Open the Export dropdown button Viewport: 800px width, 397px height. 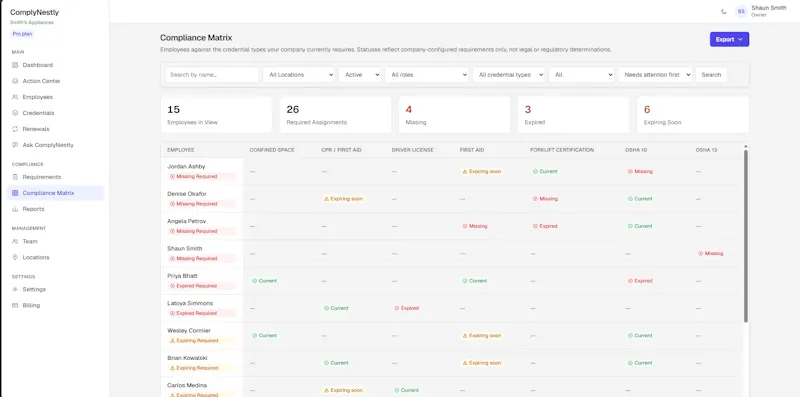[x=729, y=39]
